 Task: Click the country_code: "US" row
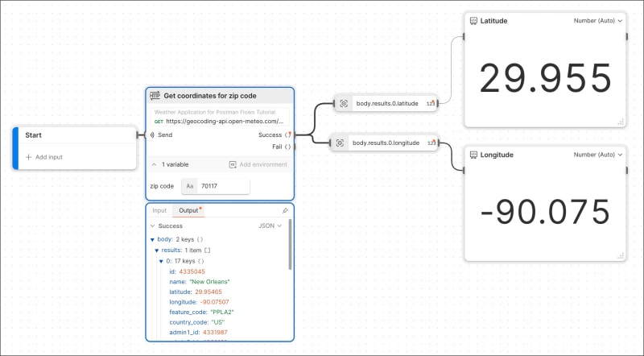pyautogui.click(x=196, y=322)
